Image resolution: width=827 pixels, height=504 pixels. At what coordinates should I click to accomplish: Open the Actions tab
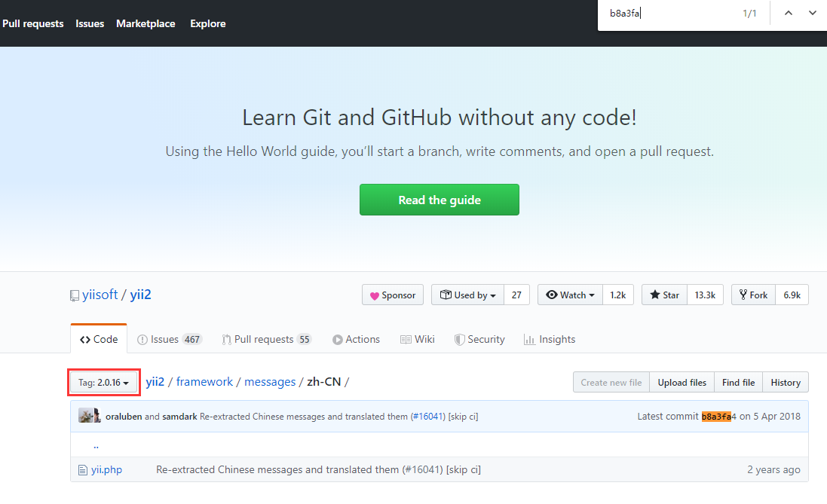[356, 339]
